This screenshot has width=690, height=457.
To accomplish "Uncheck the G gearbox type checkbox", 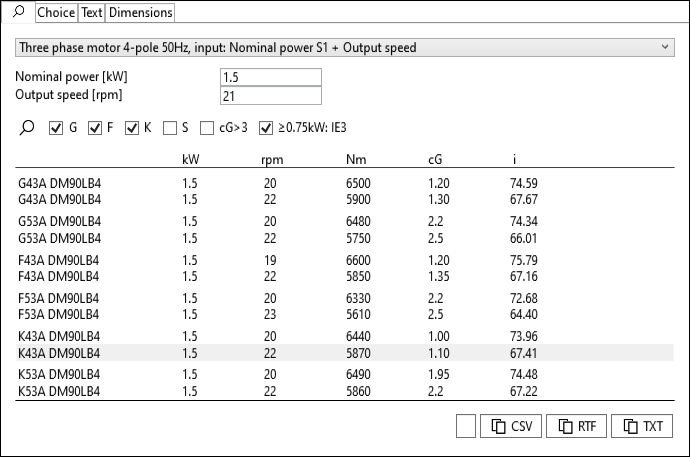I will pyautogui.click(x=56, y=128).
